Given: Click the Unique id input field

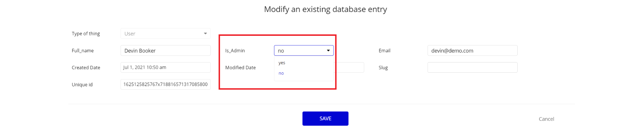Looking at the screenshot, I should coord(165,84).
